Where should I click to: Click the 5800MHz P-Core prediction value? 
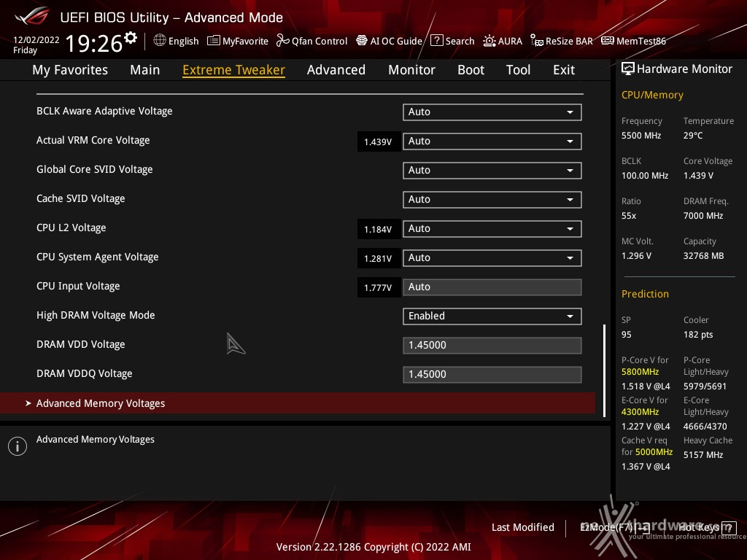click(x=640, y=372)
